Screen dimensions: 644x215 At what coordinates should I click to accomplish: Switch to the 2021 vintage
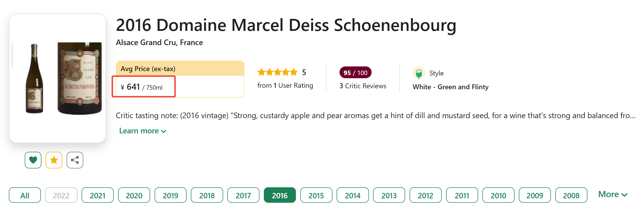pos(97,195)
